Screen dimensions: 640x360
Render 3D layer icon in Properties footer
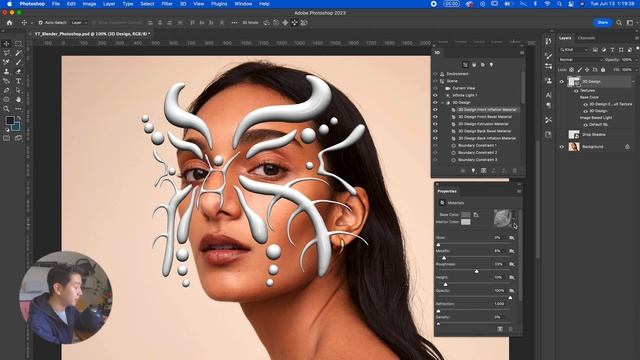[500, 329]
